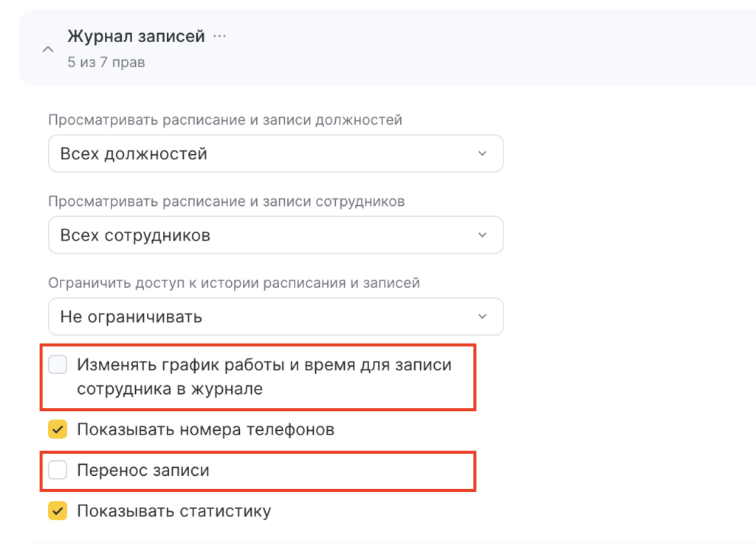
Task: Uncheck the Показывать номера телефонов checkbox
Action: [x=58, y=429]
